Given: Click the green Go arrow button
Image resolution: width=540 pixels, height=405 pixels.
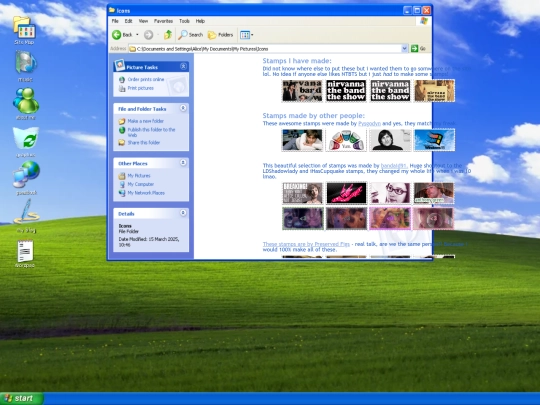Looking at the screenshot, I should pyautogui.click(x=414, y=49).
